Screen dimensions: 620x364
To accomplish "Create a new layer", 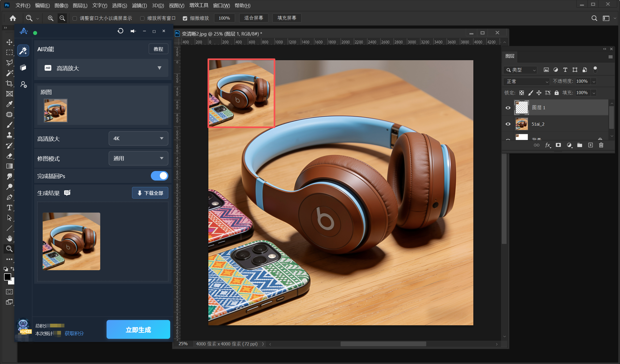I will 591,145.
